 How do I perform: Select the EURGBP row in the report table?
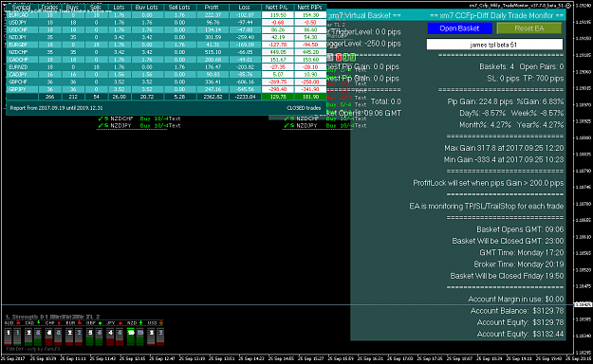[x=166, y=45]
